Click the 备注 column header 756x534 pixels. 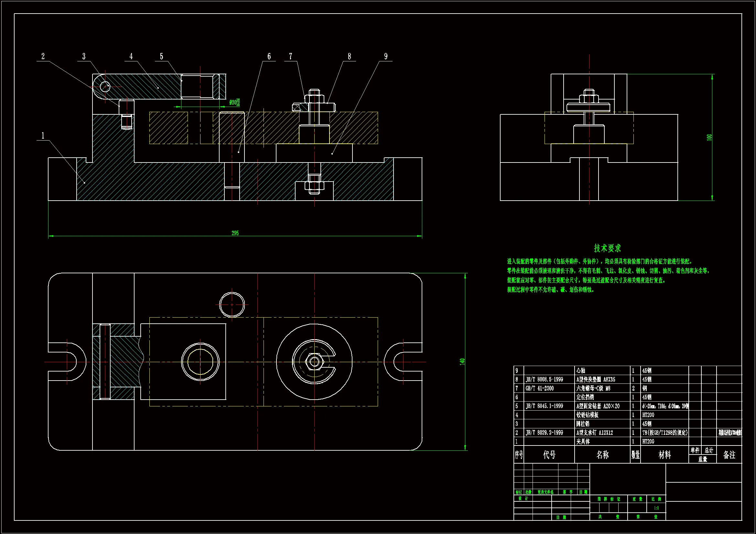click(729, 455)
